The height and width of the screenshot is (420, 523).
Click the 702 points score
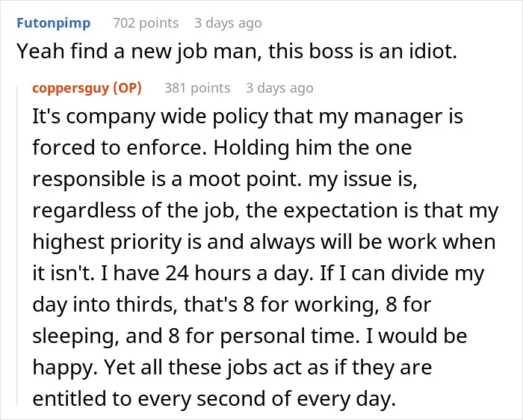coord(146,23)
